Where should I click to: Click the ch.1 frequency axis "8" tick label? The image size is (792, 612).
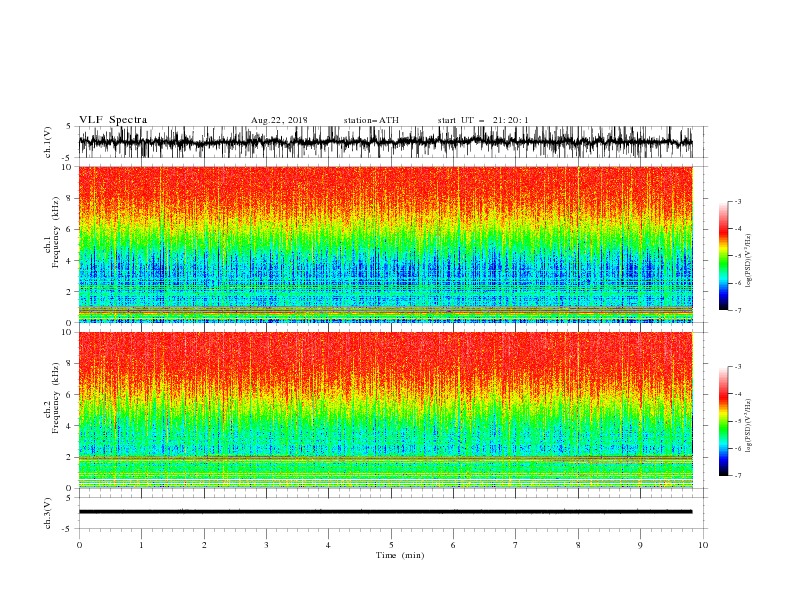tap(70, 198)
